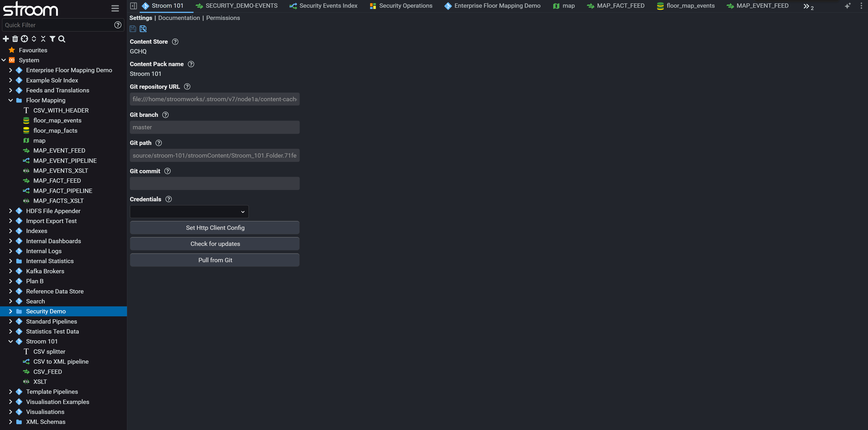
Task: Open help for Git branch
Action: [x=165, y=115]
